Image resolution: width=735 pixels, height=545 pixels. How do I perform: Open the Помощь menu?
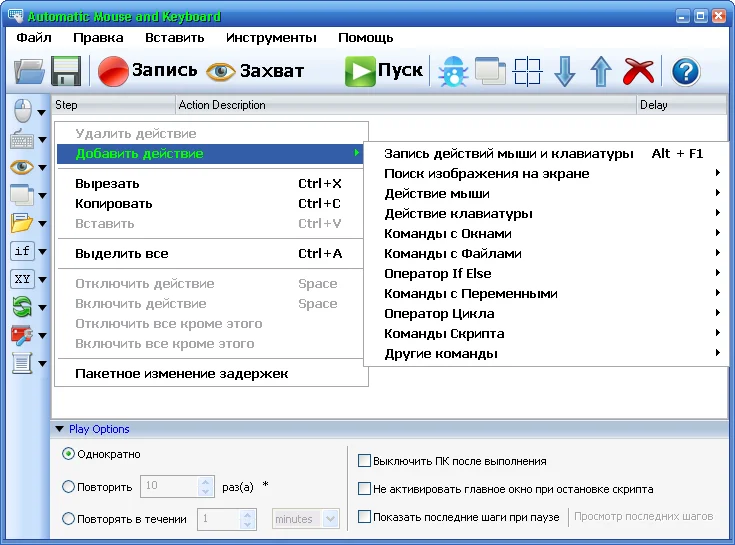coord(366,37)
